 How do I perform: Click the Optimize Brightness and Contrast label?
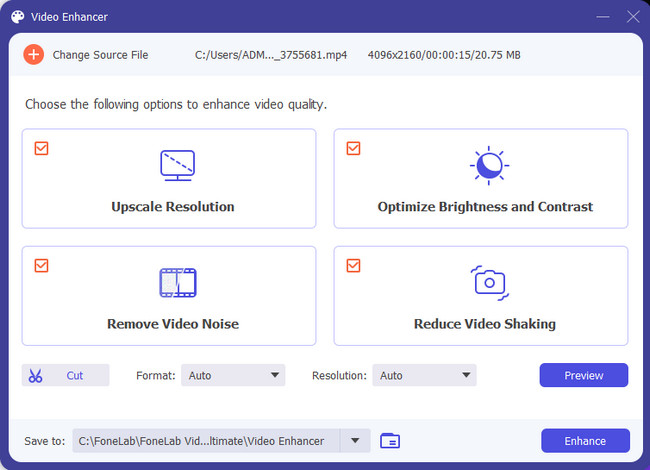[x=485, y=206]
